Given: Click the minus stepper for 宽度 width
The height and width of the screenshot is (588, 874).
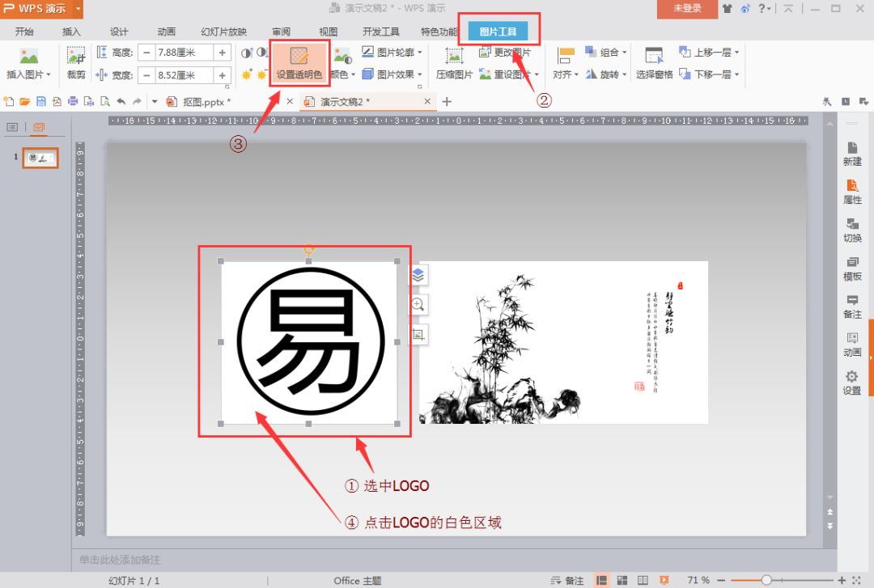Looking at the screenshot, I should [x=146, y=74].
